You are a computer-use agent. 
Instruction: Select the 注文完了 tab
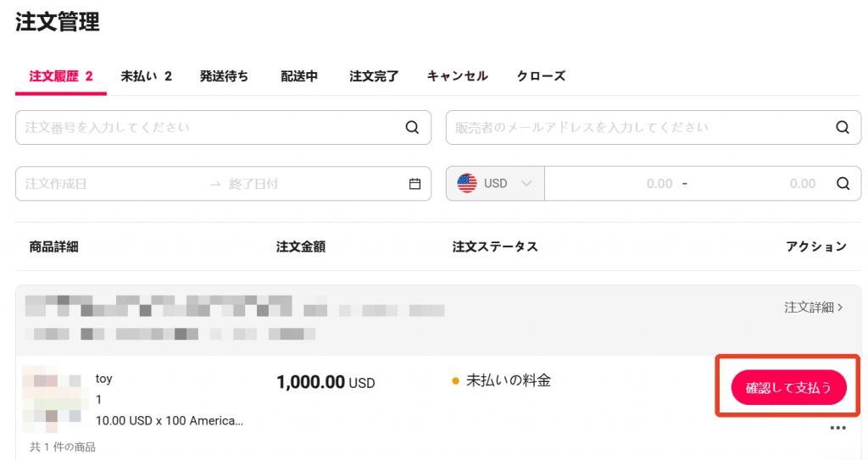pos(374,76)
